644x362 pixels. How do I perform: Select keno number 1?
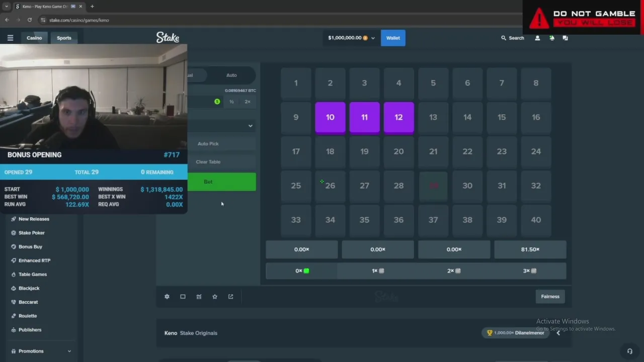click(296, 83)
